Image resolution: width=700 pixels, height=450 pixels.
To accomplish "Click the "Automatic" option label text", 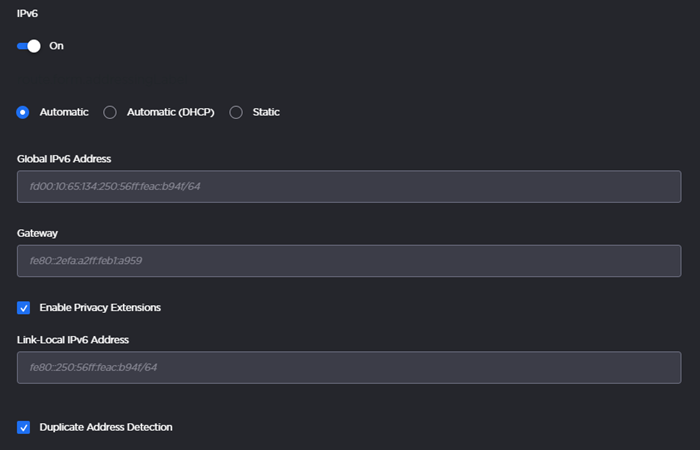I will pos(64,112).
